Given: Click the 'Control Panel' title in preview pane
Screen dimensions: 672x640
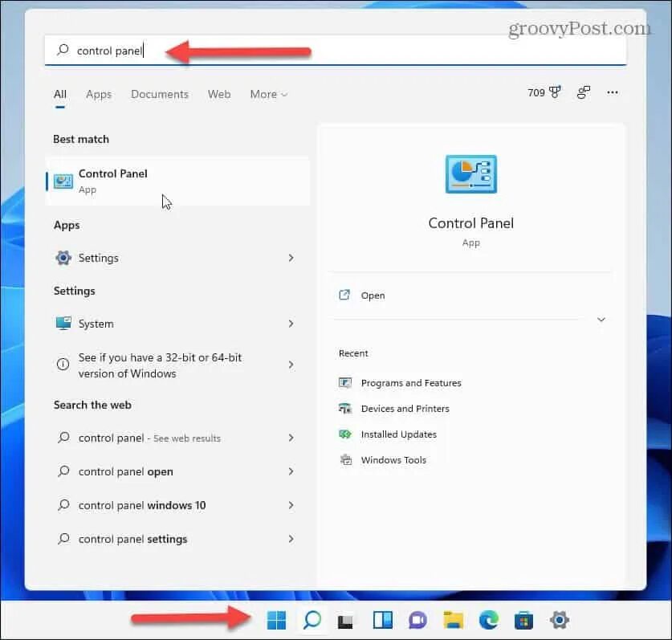Looking at the screenshot, I should (471, 223).
